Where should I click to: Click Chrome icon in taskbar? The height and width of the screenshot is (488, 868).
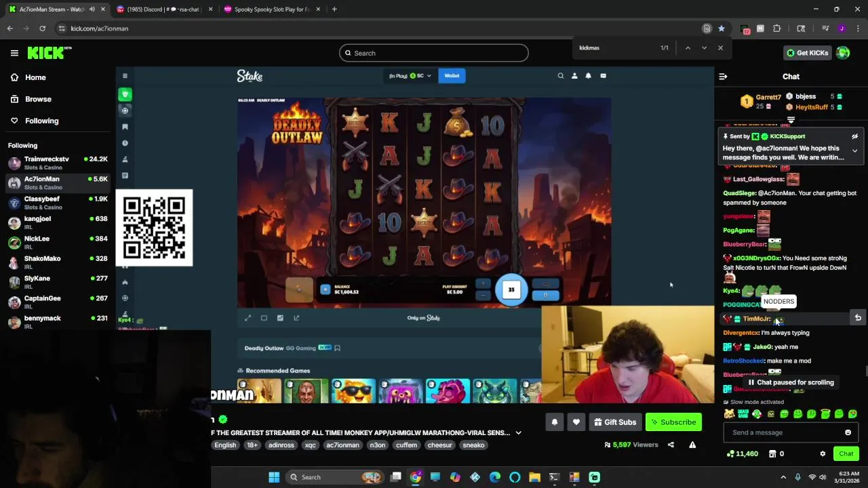pos(416,477)
